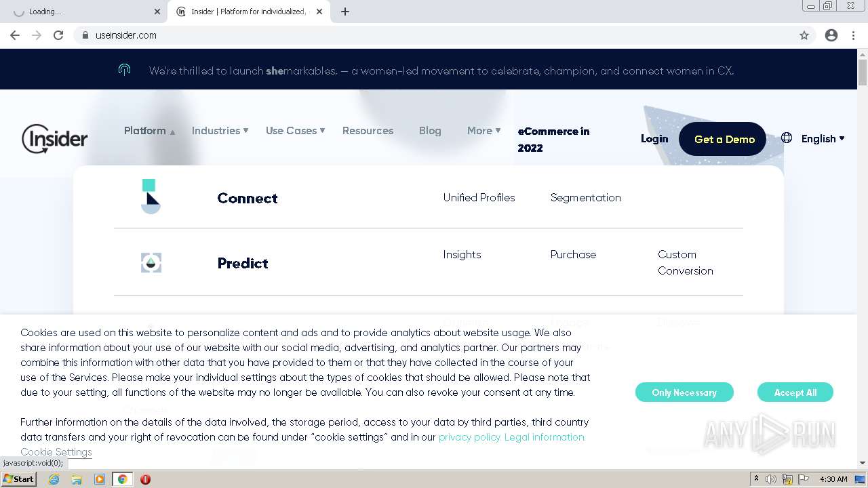Open the Predict product heading
The width and height of the screenshot is (868, 488).
[x=243, y=263]
